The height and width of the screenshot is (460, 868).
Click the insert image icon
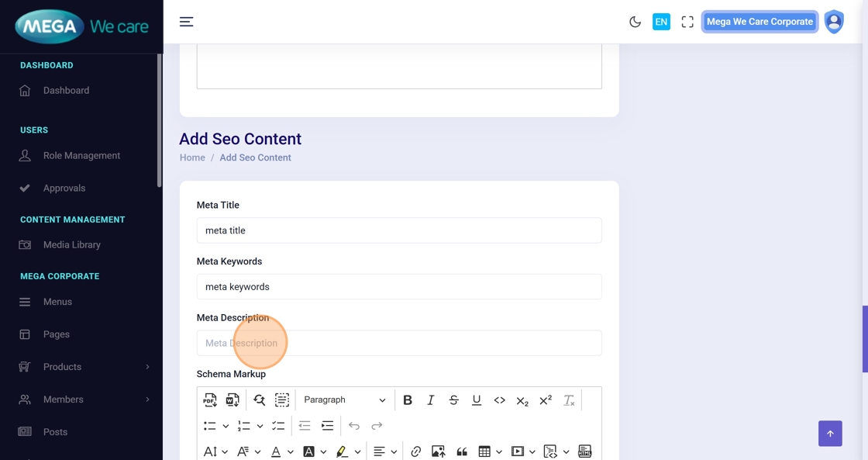pos(439,451)
